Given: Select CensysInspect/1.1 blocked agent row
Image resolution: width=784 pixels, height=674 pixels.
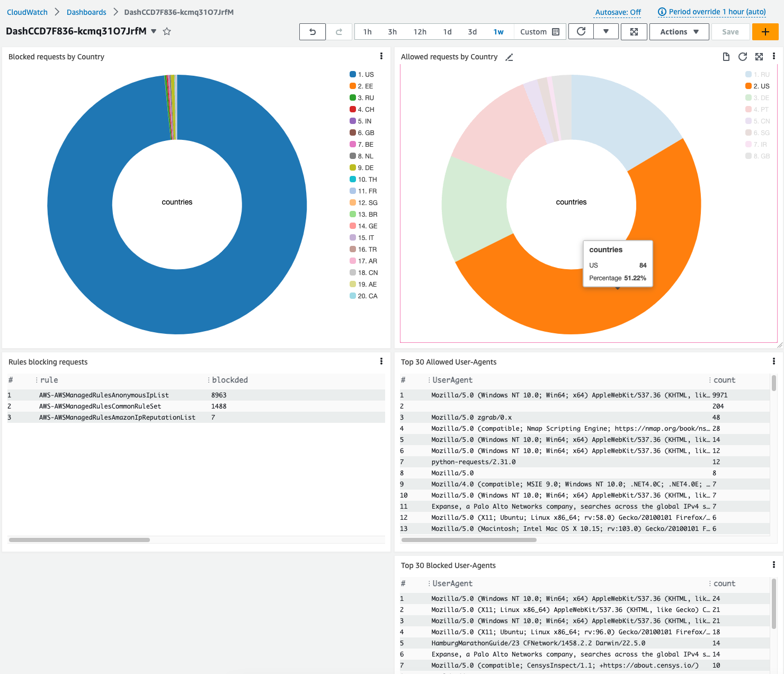Looking at the screenshot, I should coord(585,665).
